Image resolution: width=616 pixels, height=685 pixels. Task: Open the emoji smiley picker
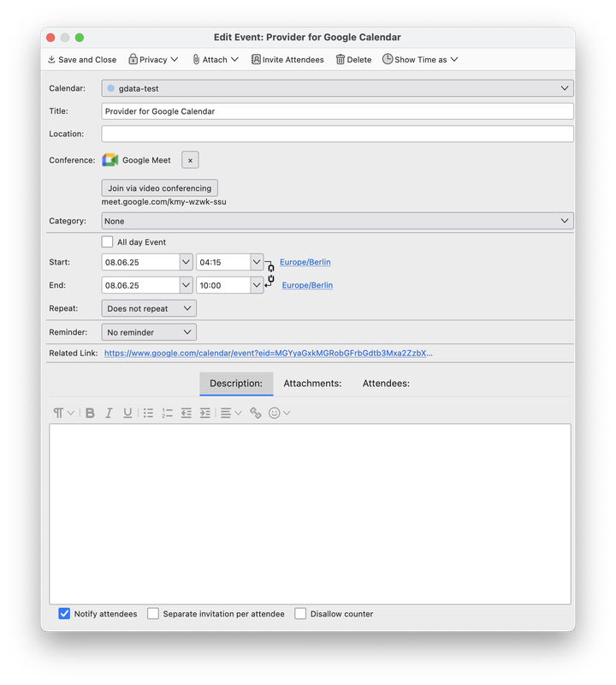pyautogui.click(x=280, y=413)
